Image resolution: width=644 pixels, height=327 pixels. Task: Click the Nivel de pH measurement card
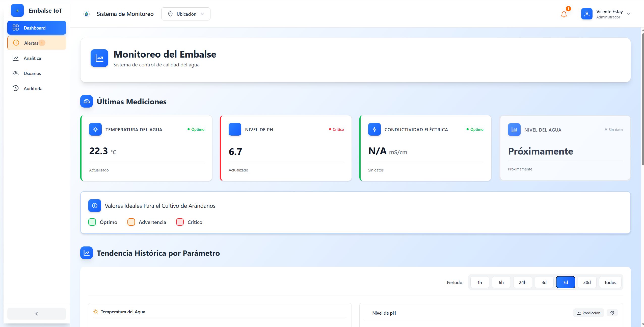click(x=286, y=148)
